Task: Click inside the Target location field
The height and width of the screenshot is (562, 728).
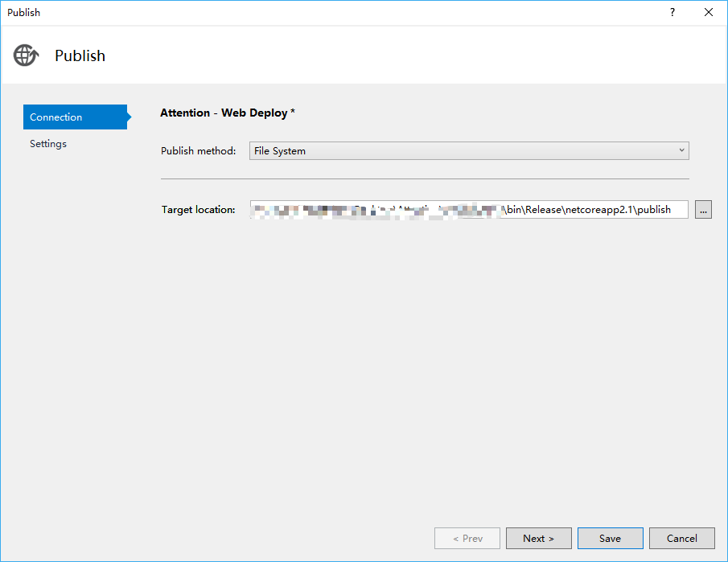Action: point(468,210)
